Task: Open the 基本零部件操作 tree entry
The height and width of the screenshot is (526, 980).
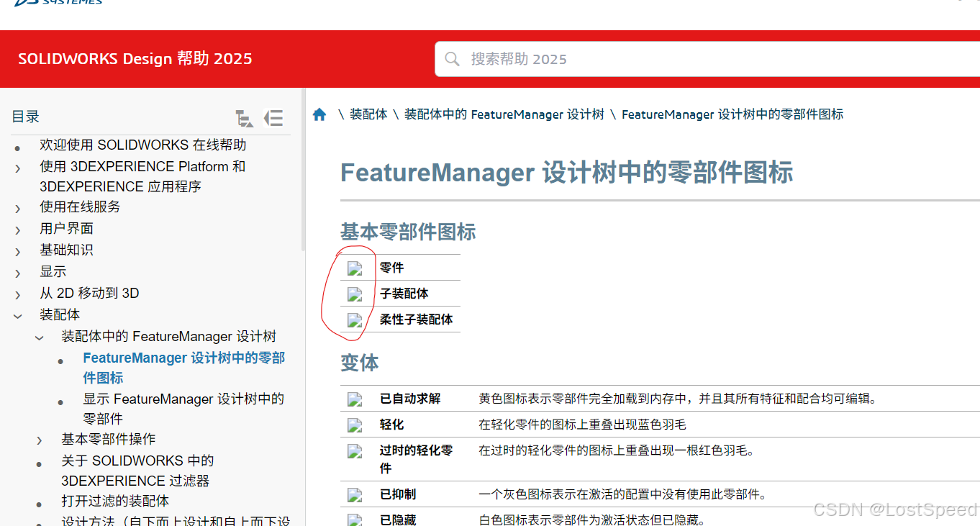Action: pyautogui.click(x=109, y=439)
